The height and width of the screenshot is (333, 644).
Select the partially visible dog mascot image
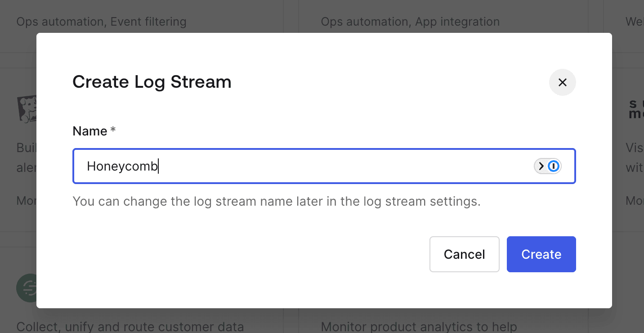click(28, 108)
